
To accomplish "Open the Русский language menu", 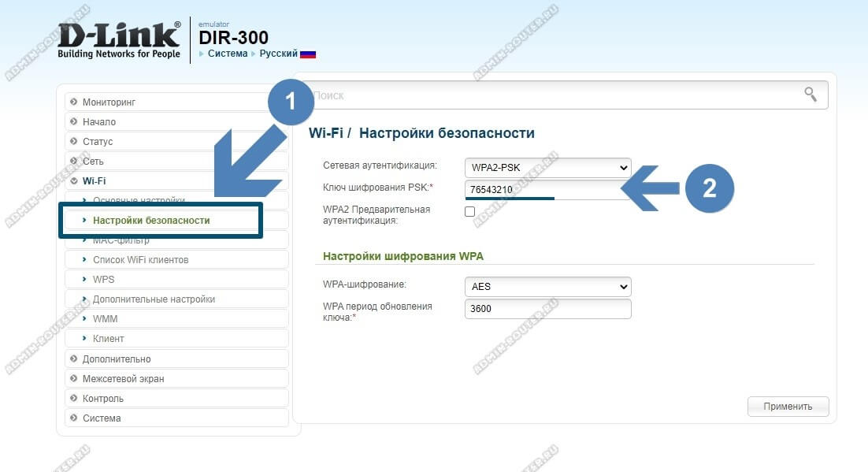I will coord(278,54).
